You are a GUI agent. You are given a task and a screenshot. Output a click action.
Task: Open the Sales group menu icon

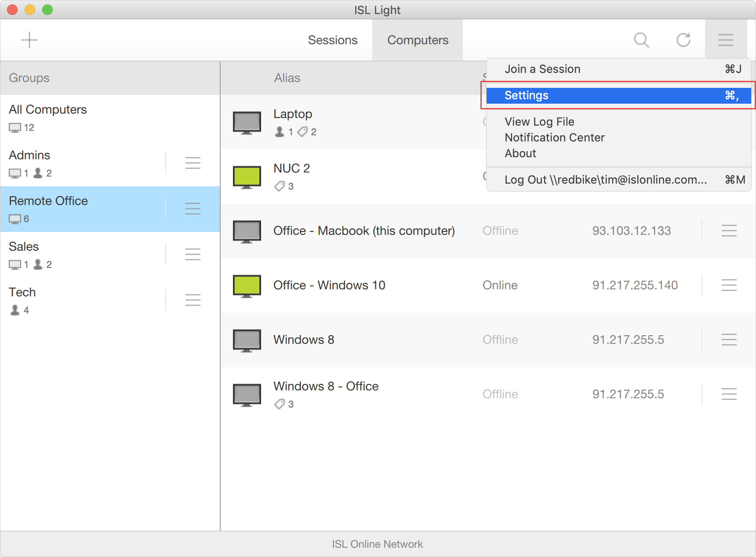(193, 254)
